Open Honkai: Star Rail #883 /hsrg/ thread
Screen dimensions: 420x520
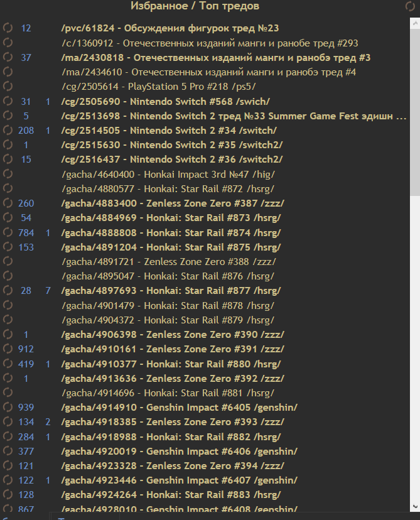click(171, 494)
